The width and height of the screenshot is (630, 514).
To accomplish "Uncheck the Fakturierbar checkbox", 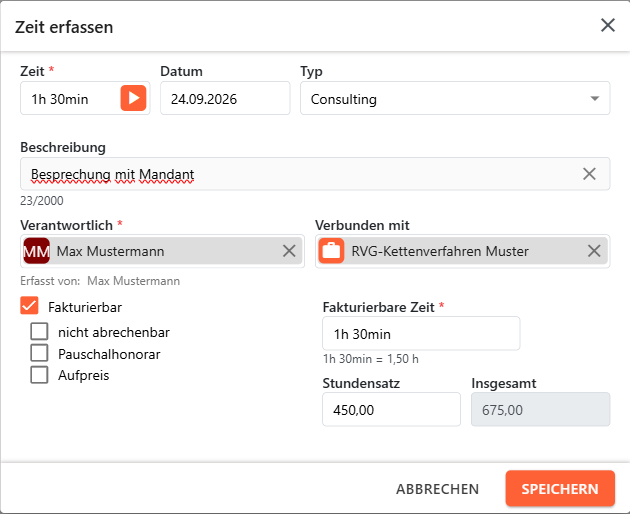I will [x=29, y=306].
